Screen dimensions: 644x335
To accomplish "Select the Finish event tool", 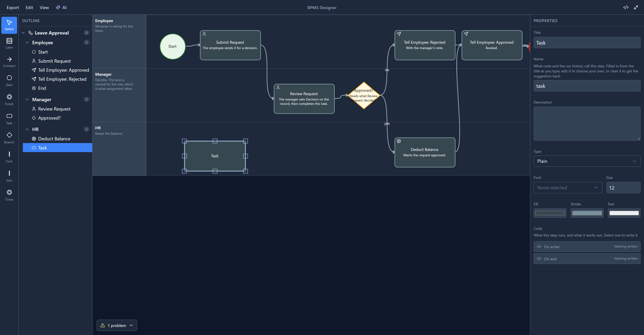I will (x=9, y=100).
